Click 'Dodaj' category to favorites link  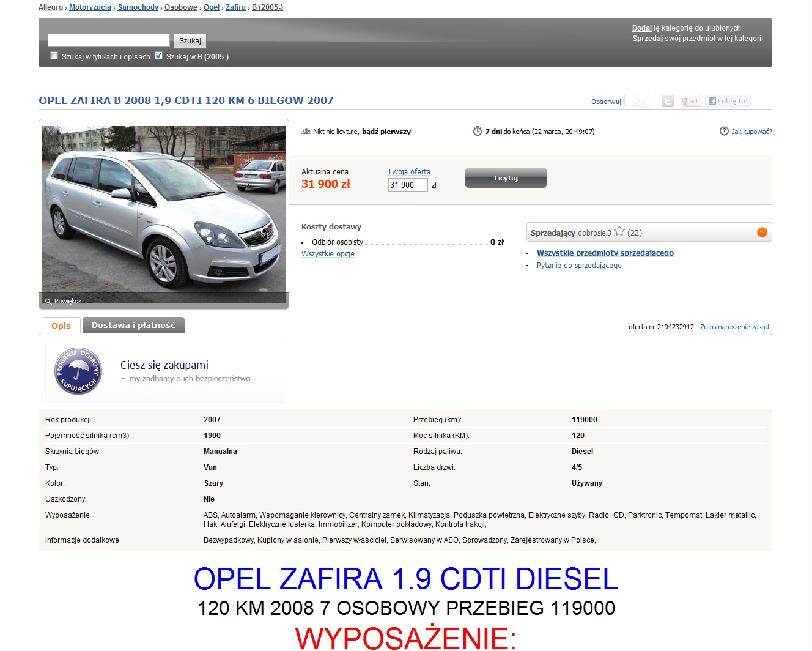click(x=642, y=28)
